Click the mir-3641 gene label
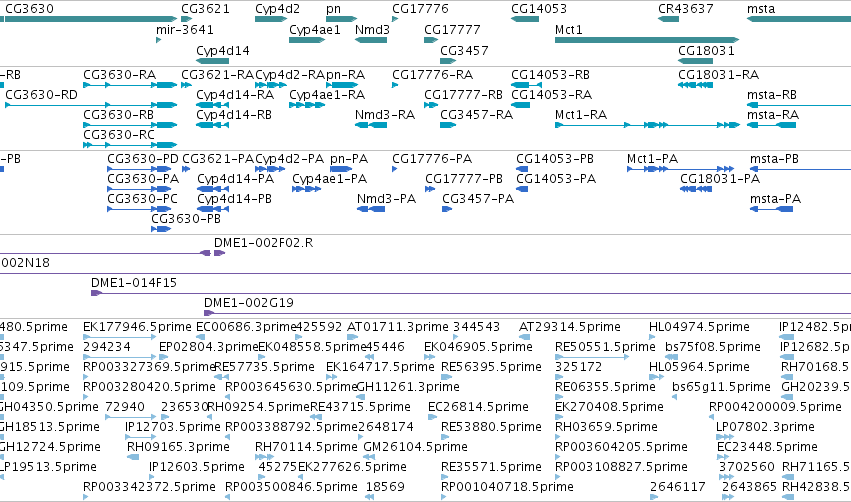This screenshot has width=851, height=502. tap(185, 29)
